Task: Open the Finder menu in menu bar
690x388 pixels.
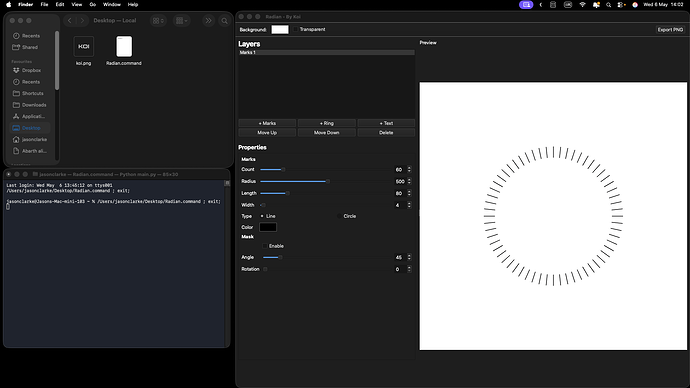Action: (x=26, y=4)
